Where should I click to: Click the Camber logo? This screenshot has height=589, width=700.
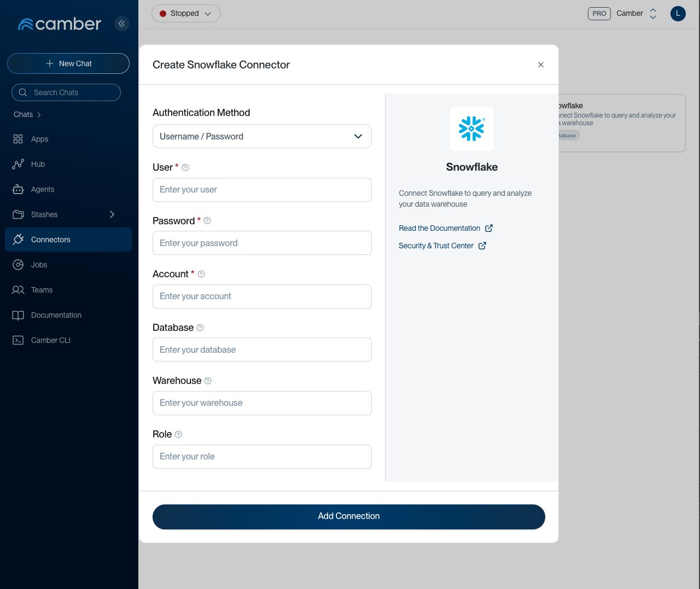click(59, 24)
